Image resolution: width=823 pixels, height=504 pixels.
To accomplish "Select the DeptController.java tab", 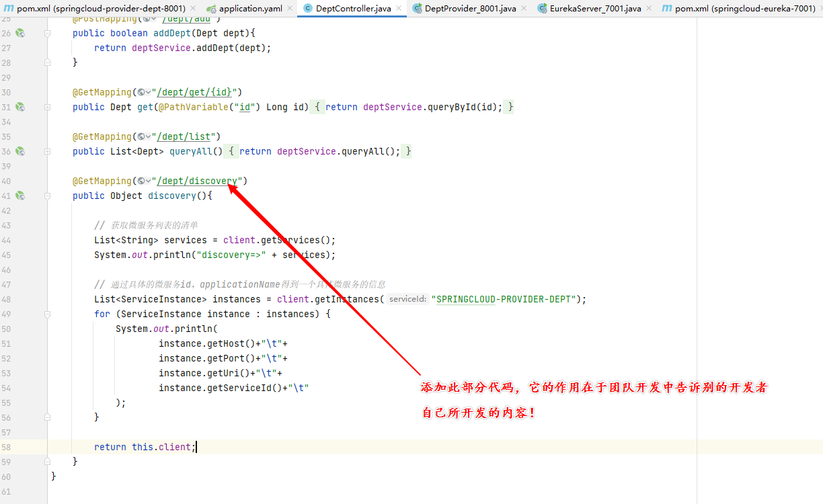I will pos(353,9).
